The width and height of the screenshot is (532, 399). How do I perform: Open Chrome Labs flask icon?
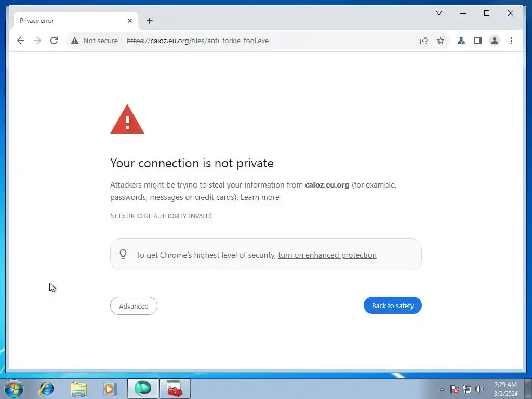click(x=461, y=41)
